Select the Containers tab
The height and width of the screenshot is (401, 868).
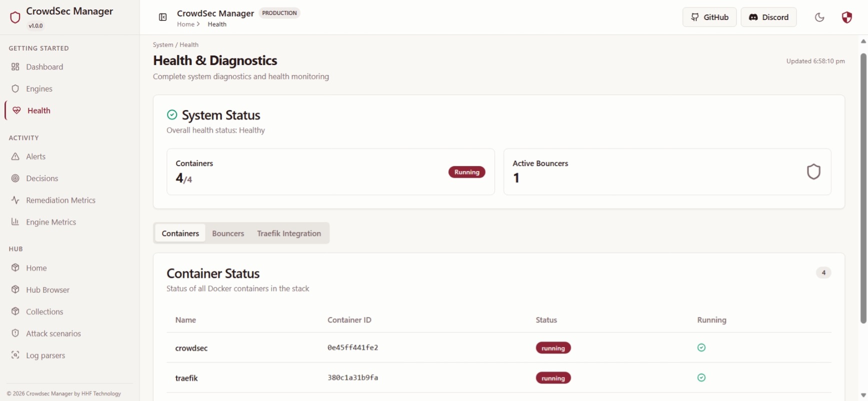pyautogui.click(x=180, y=233)
